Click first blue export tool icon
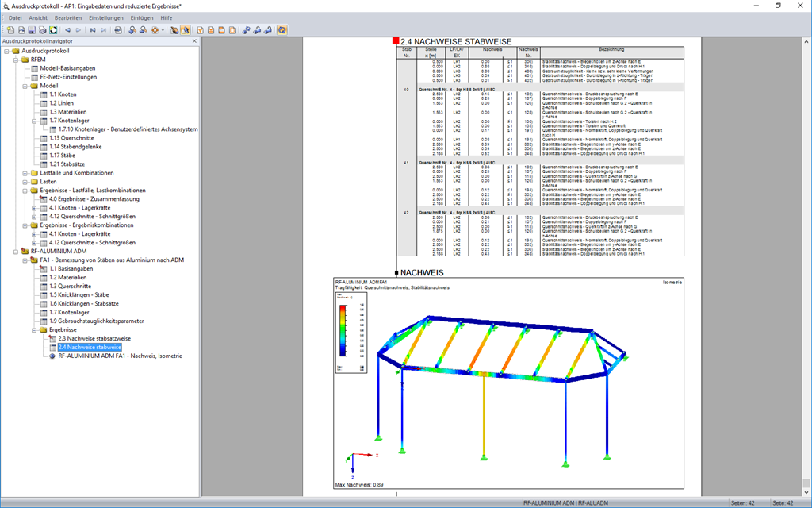Image resolution: width=812 pixels, height=508 pixels. pyautogui.click(x=246, y=30)
